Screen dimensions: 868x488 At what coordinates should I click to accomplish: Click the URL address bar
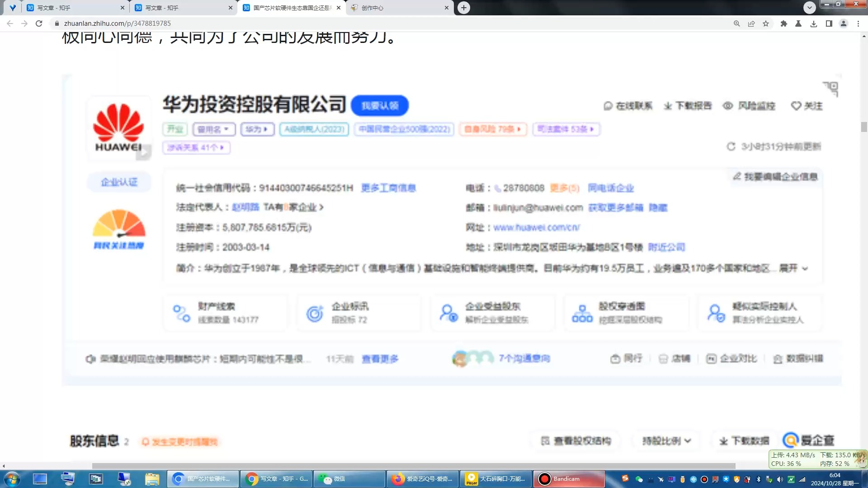coord(389,23)
